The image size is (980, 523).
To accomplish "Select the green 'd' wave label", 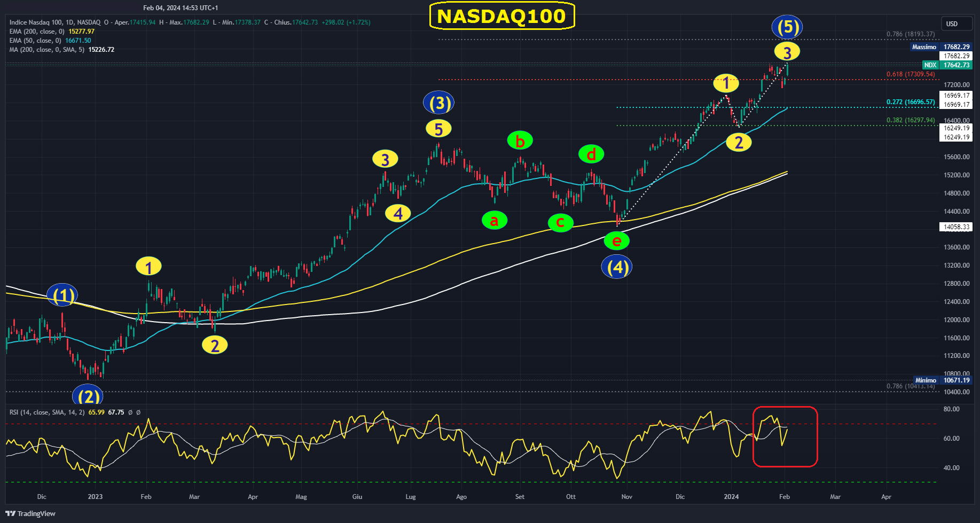I will point(591,154).
